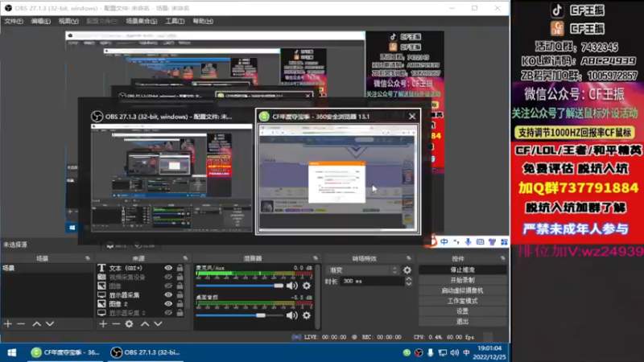Show the 显示器采集 2 source via eye icon
Image resolution: width=644 pixels, height=362 pixels.
(168, 313)
